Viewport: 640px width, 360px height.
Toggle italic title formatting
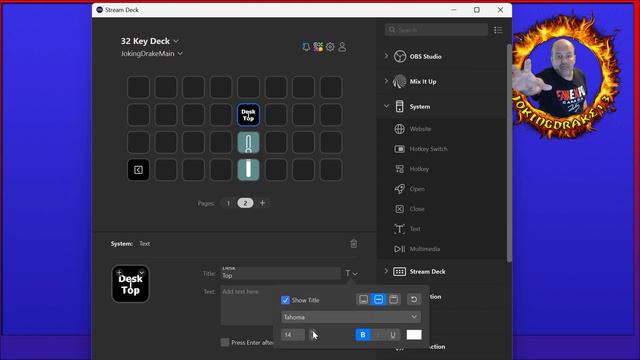(378, 335)
